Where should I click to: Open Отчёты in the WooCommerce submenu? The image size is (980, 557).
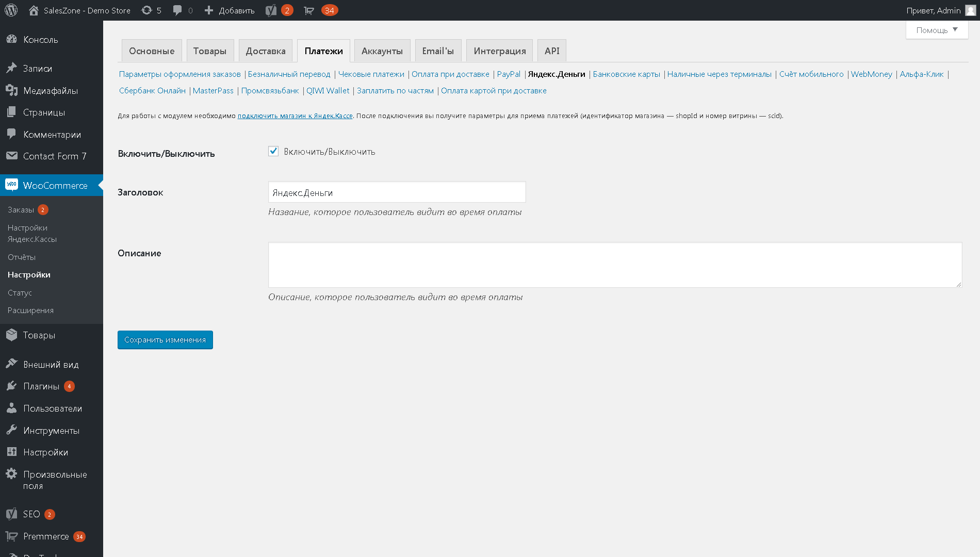click(x=22, y=257)
